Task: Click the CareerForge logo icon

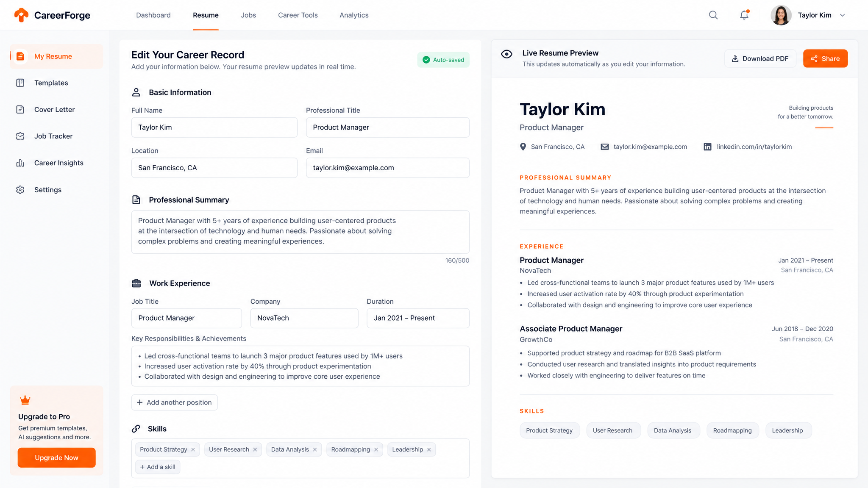Action: 21,15
